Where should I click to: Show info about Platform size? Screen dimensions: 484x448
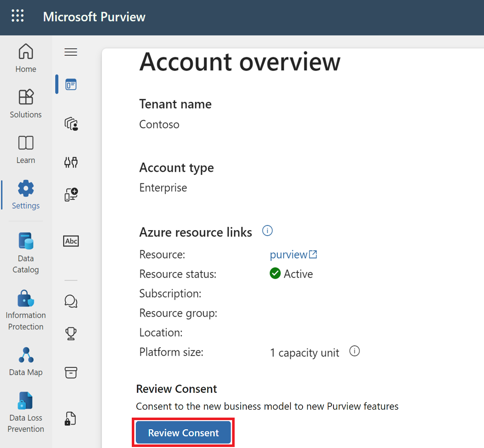point(355,351)
